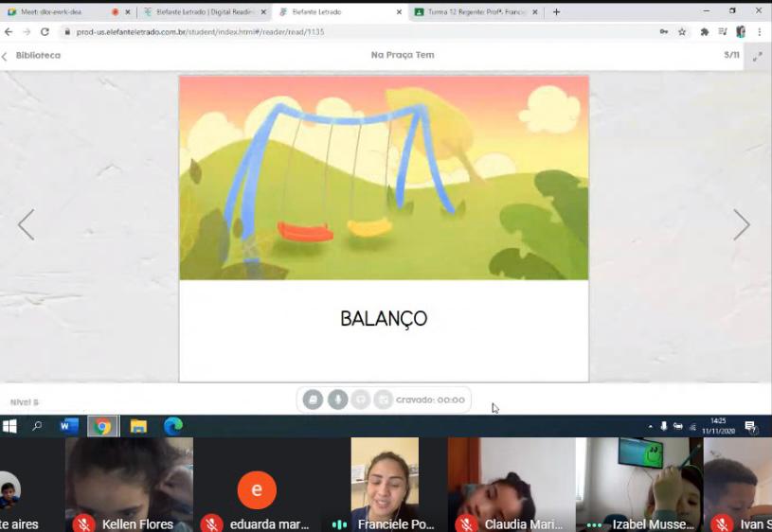Open the browser extensions puzzle icon

[x=704, y=31]
